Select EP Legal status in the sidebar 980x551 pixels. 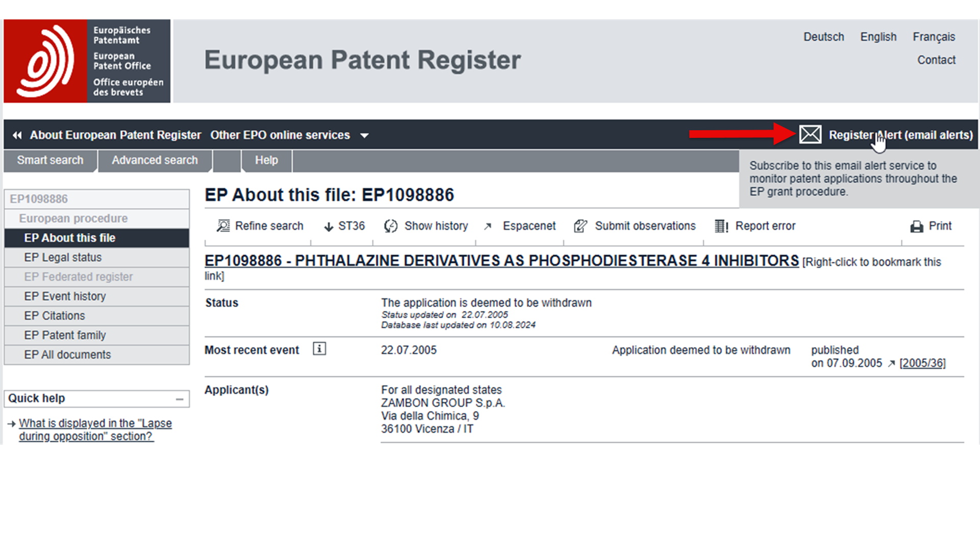click(x=63, y=257)
